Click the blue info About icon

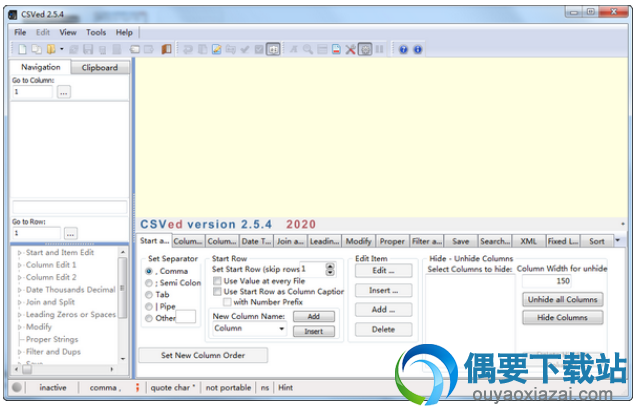[418, 50]
